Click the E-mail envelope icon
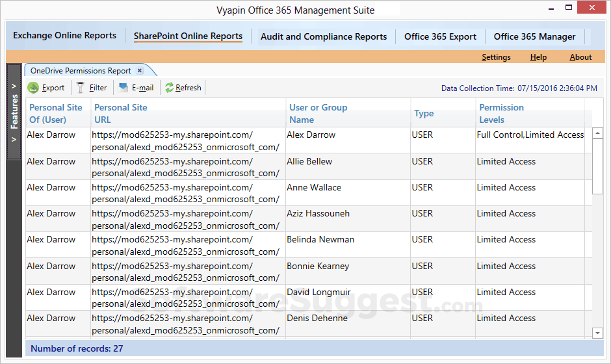 click(123, 88)
